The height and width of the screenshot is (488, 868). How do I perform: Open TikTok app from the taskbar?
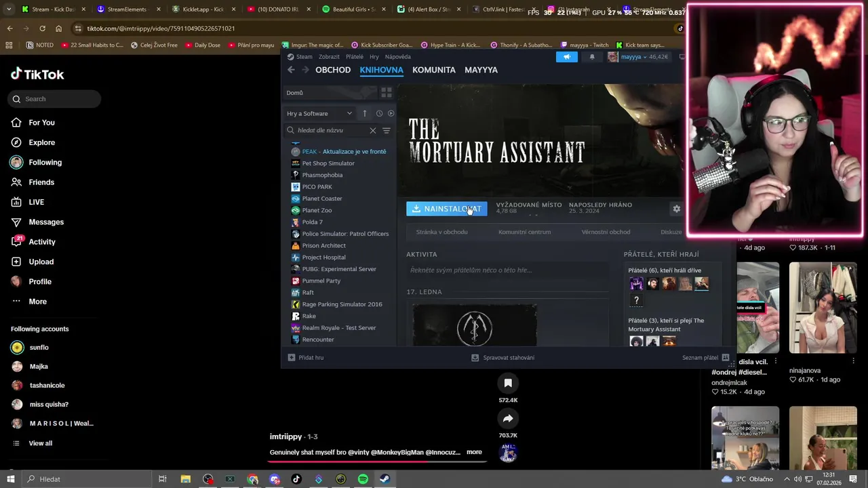pos(296,479)
